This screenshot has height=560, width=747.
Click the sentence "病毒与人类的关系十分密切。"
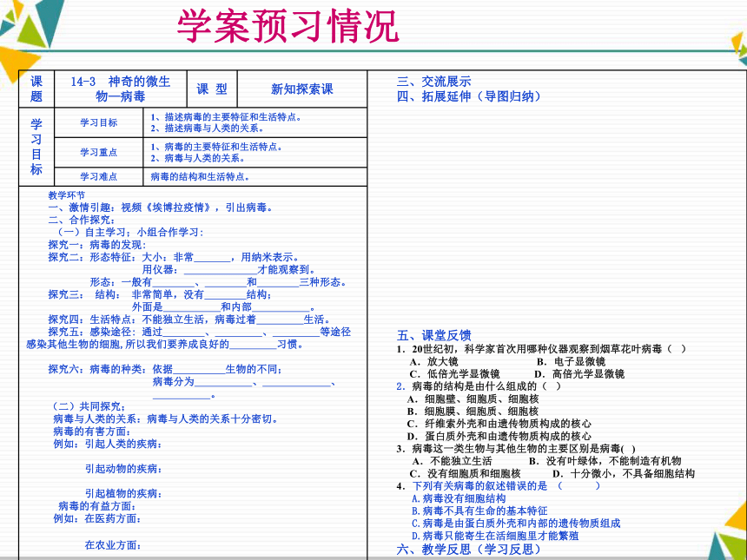pos(213,419)
